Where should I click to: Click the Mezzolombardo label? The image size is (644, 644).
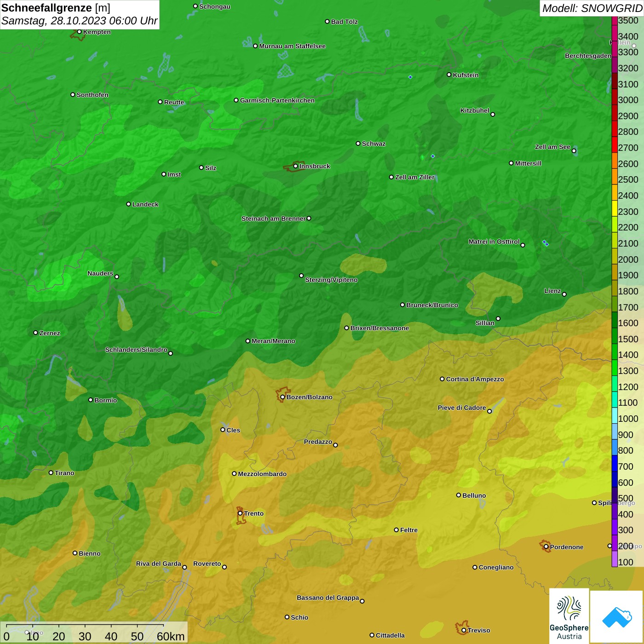[262, 474]
